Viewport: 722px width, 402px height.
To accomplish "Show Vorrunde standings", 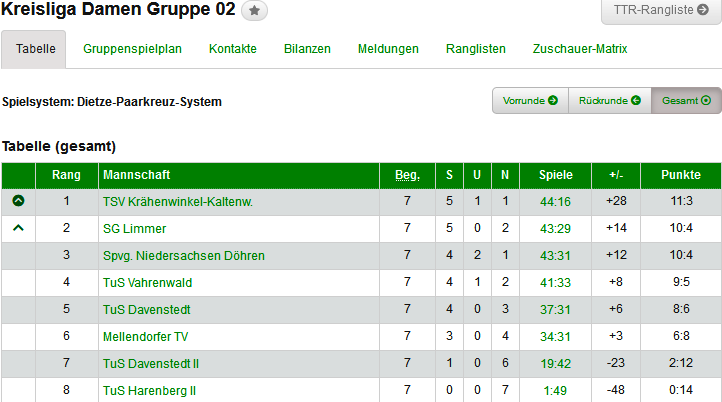I will pos(530,101).
